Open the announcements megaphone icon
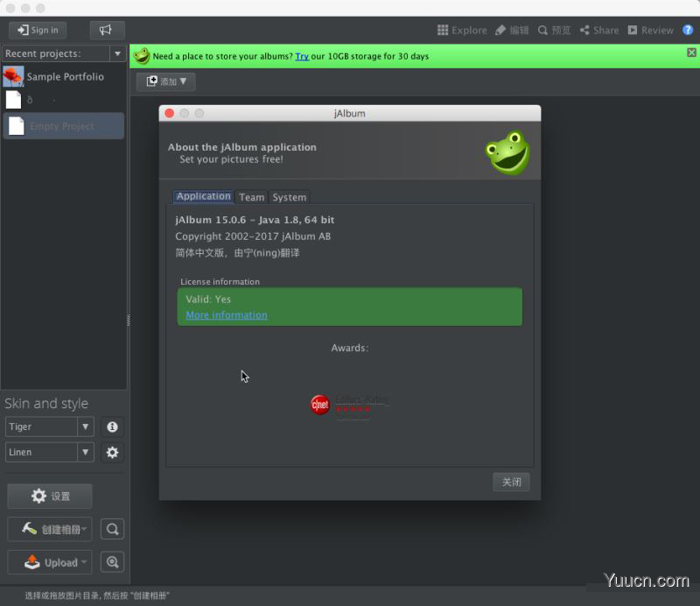This screenshot has width=700, height=606. point(107,30)
